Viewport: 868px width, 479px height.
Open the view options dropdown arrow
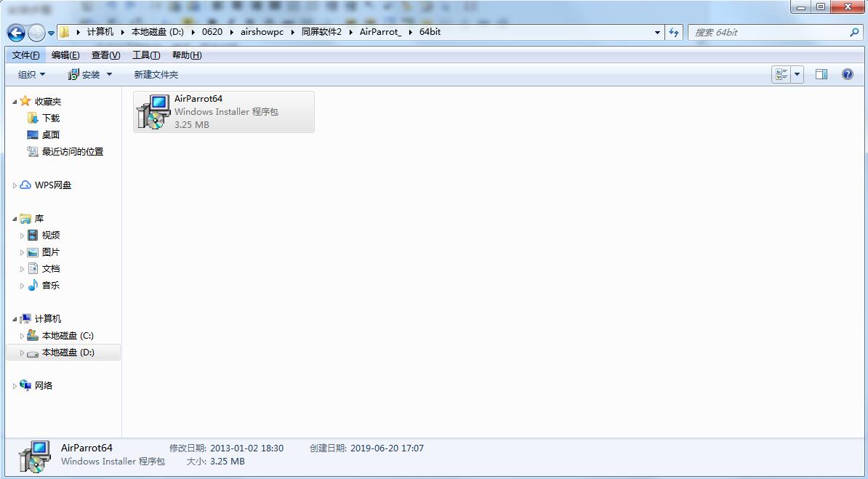(797, 74)
